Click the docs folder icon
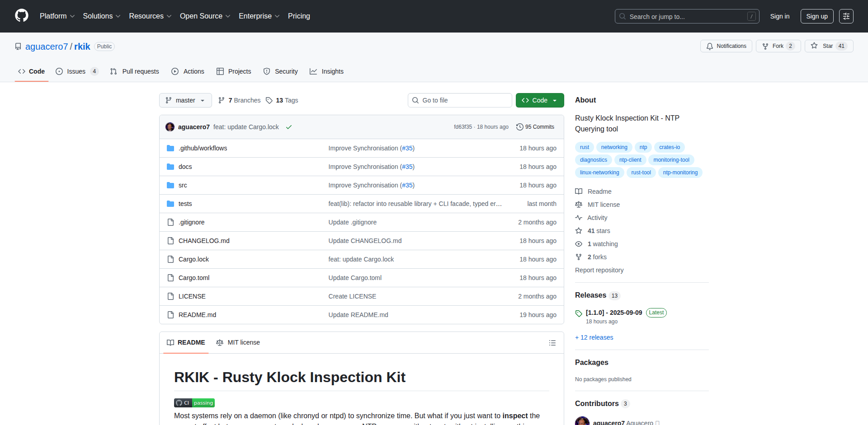The image size is (868, 425). click(x=170, y=167)
